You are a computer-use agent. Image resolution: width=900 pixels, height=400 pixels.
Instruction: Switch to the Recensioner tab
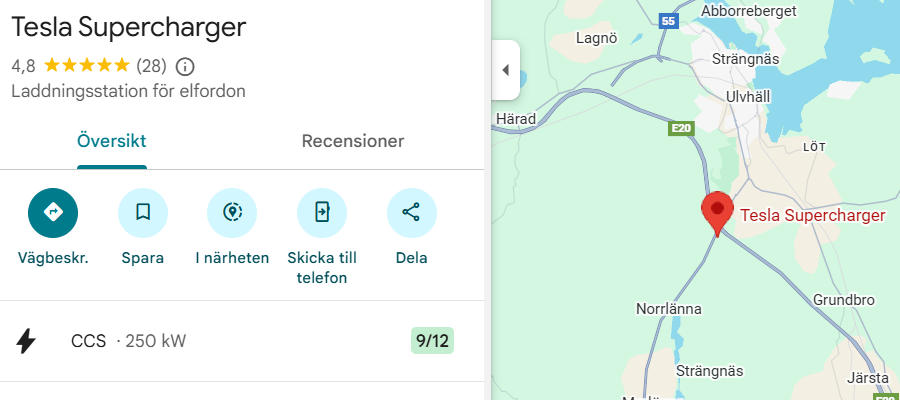pos(353,141)
